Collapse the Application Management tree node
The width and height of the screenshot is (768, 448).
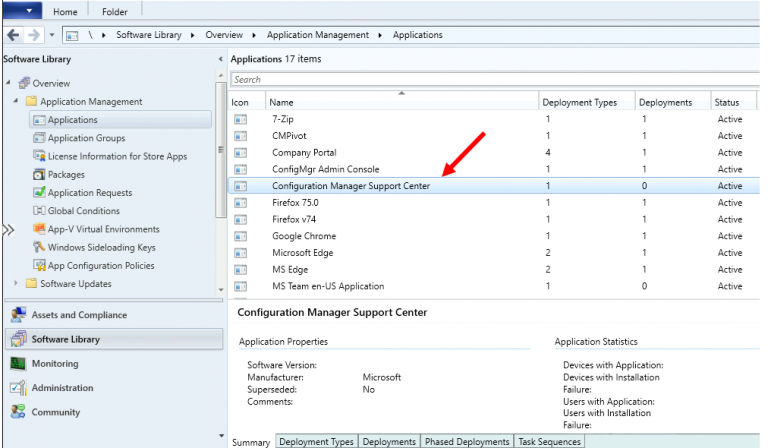tap(16, 102)
